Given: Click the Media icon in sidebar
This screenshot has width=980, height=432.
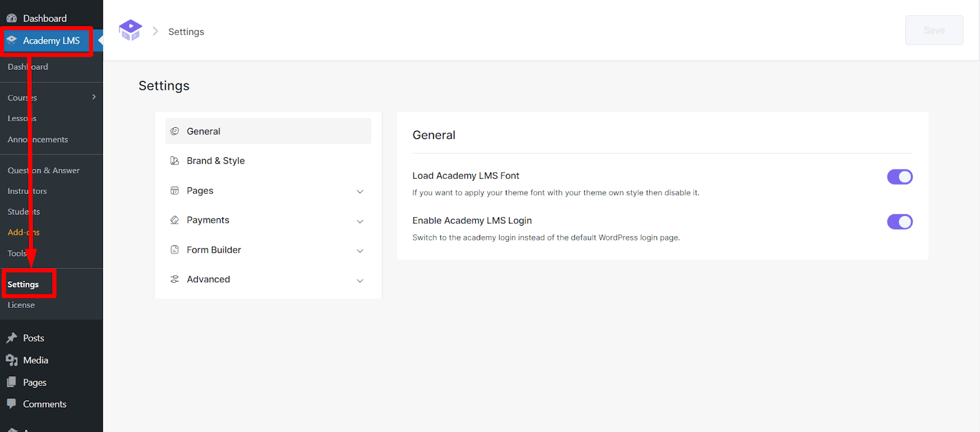Looking at the screenshot, I should [x=12, y=360].
